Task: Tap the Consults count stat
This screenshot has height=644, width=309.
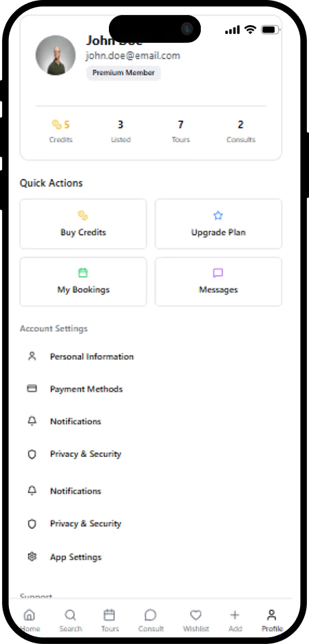Action: tap(241, 131)
